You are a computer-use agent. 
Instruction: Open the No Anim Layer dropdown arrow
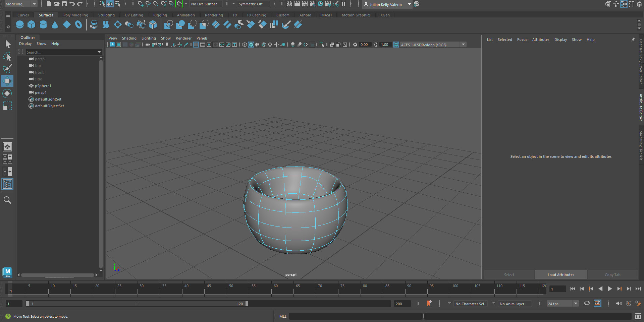494,303
